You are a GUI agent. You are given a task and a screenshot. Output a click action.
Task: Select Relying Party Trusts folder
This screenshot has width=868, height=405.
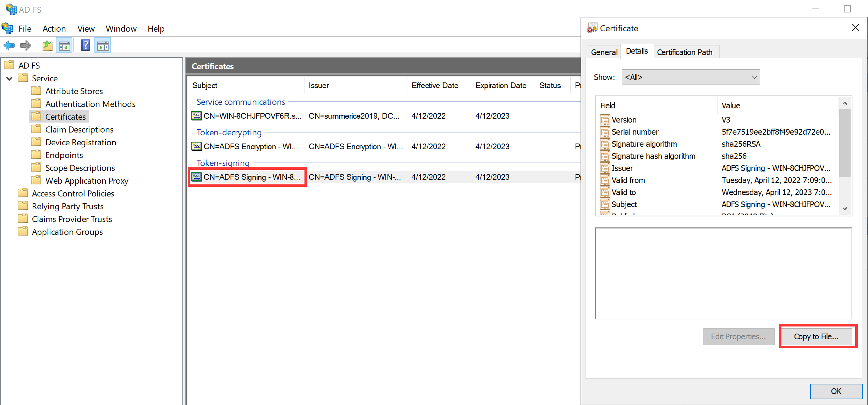coord(67,206)
